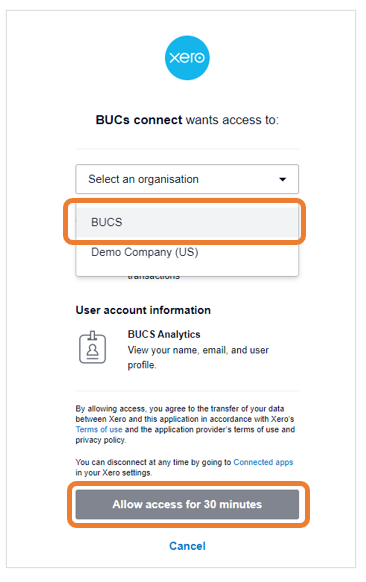This screenshot has height=582, width=366.
Task: Click the You can disconnect sentence
Action: (x=184, y=467)
